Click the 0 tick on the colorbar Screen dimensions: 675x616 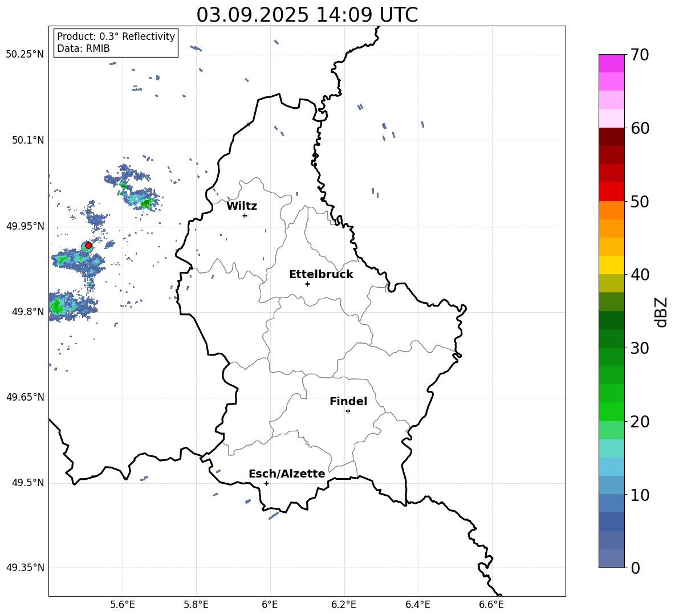tap(635, 568)
